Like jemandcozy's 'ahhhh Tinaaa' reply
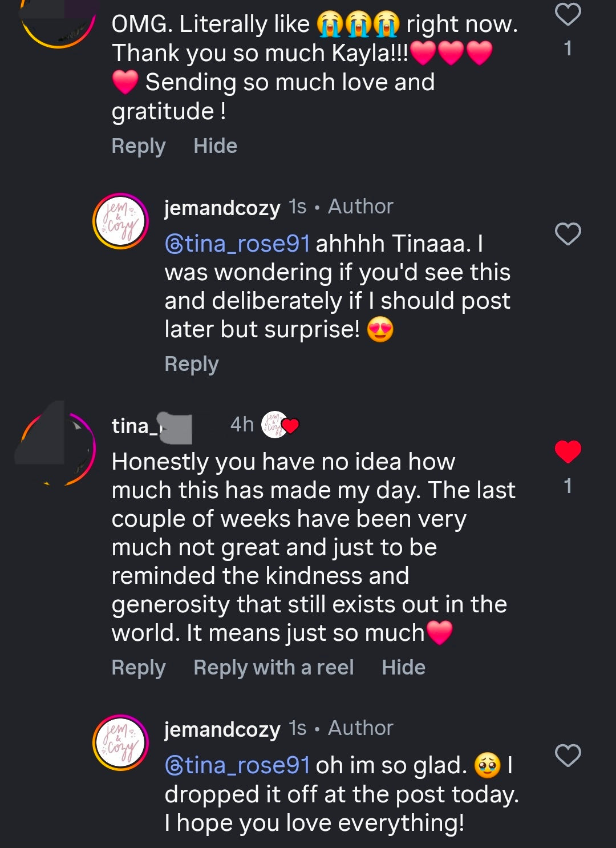Screen dimensions: 616x848 568,234
